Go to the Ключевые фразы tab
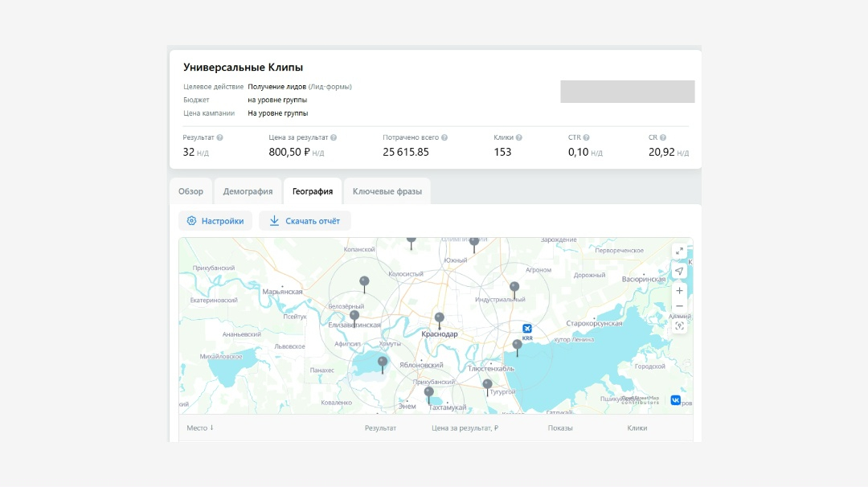 coord(387,191)
